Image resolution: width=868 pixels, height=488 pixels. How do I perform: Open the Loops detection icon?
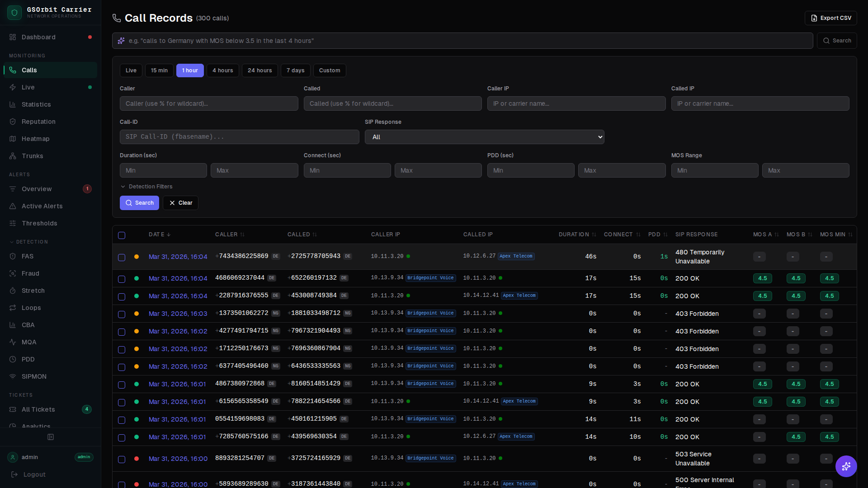click(13, 308)
